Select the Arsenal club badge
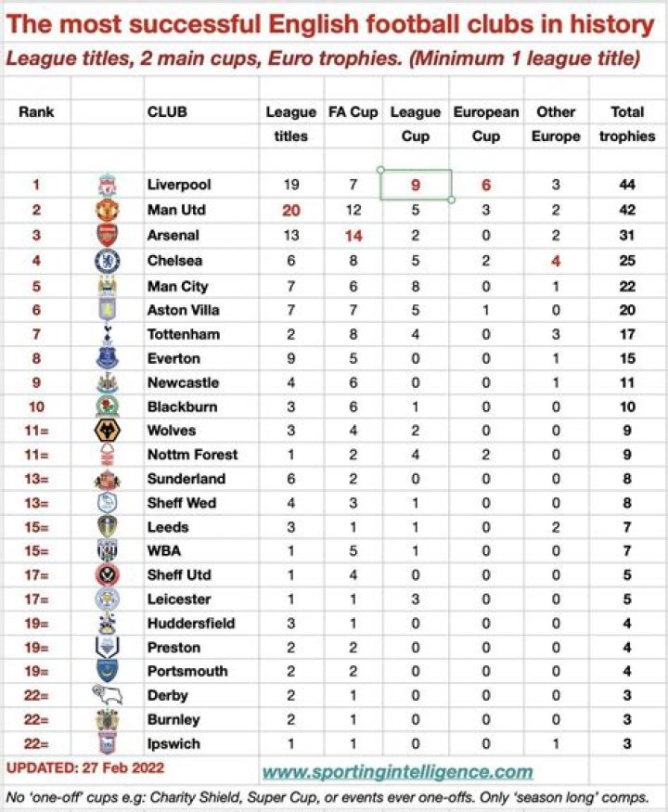Image resolution: width=668 pixels, height=812 pixels. click(108, 236)
